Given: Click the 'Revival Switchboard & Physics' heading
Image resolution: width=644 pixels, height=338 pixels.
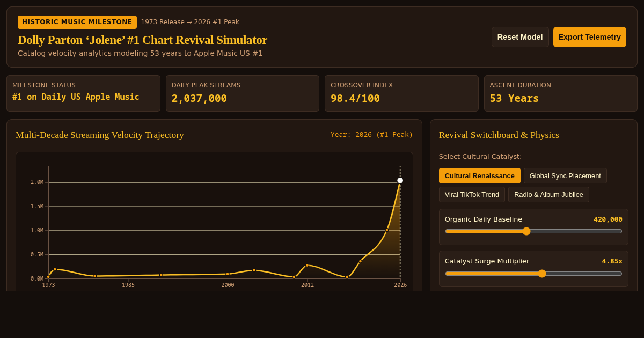Looking at the screenshot, I should pos(499,135).
